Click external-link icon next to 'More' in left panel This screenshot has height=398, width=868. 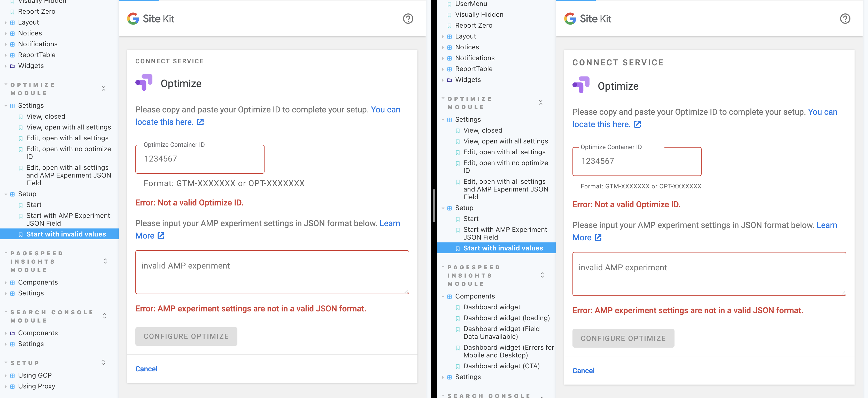tap(161, 235)
